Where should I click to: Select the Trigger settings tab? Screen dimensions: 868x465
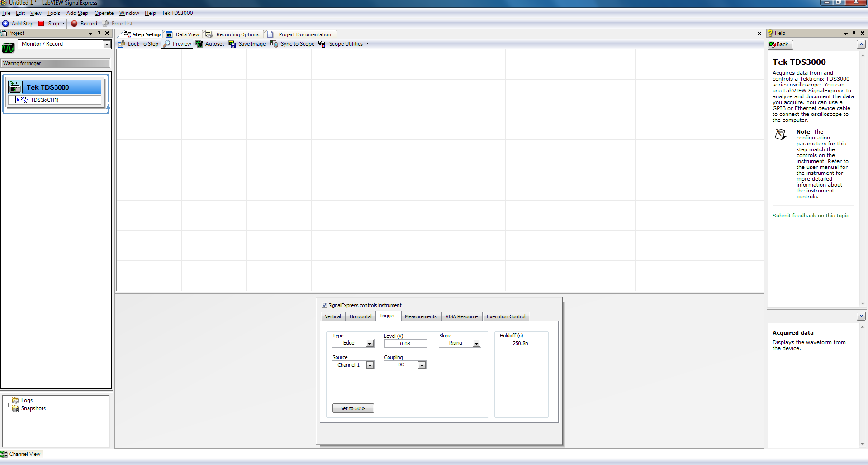[387, 316]
